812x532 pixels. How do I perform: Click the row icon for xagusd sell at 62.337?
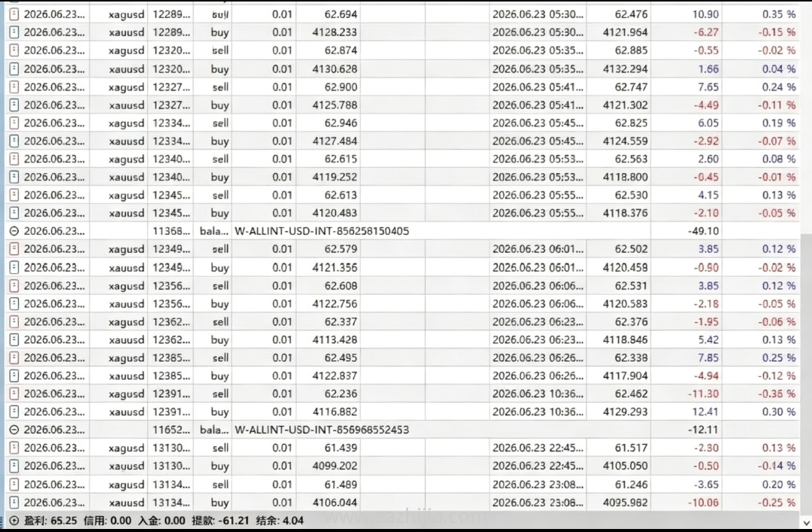14,321
